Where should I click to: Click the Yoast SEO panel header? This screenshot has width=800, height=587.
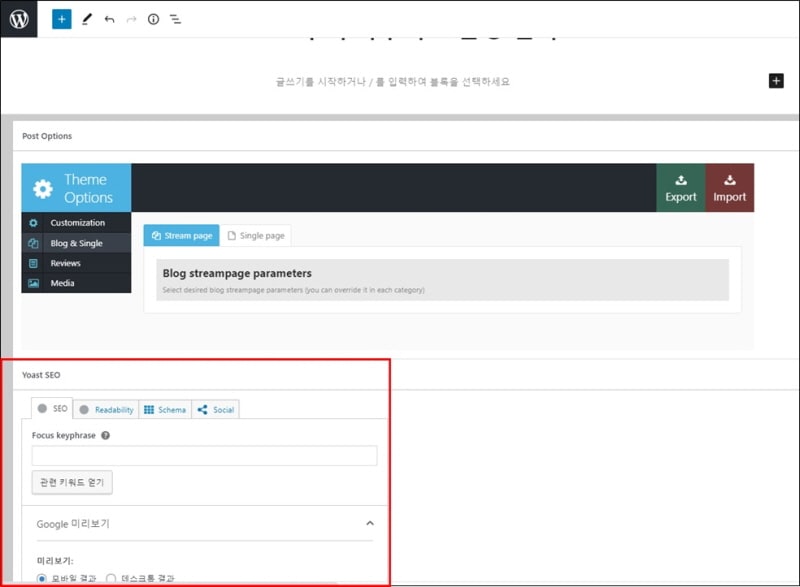coord(406,375)
